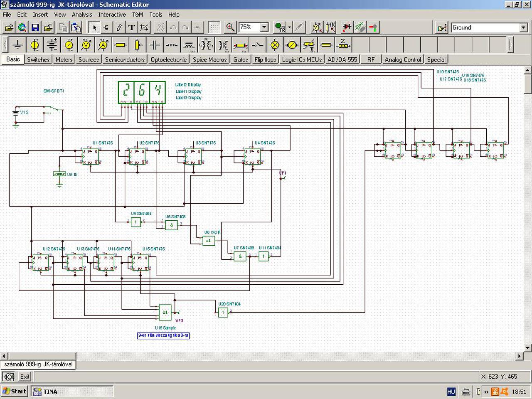Click the Save diskette icon
The image size is (532, 399).
point(35,27)
